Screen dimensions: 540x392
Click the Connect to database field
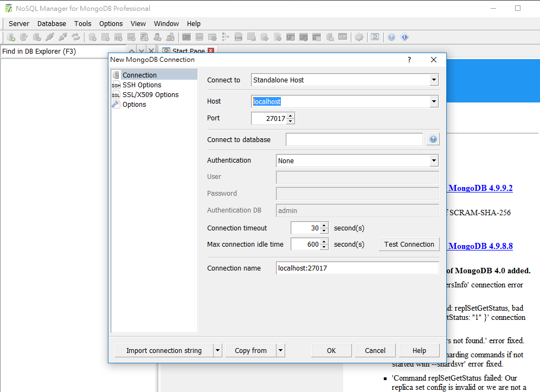[354, 139]
